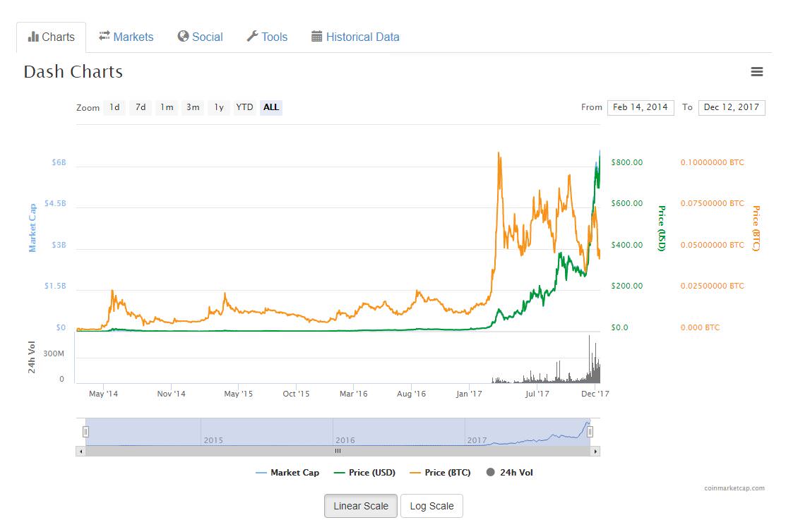Screen dimensions: 810x532
Task: Set zoom range to 1m
Action: click(x=167, y=107)
